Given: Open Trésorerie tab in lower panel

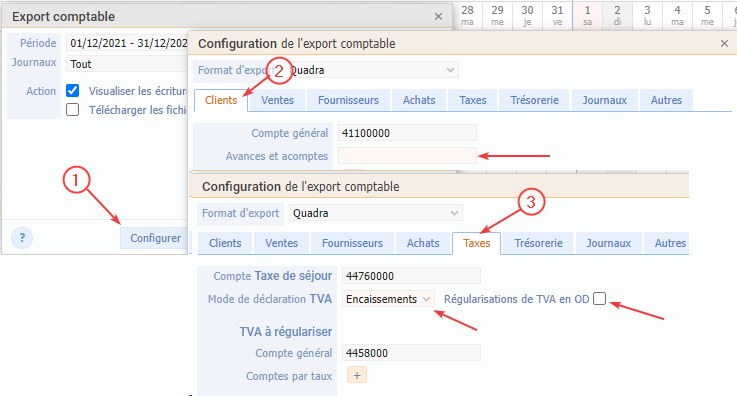Looking at the screenshot, I should pyautogui.click(x=539, y=243).
